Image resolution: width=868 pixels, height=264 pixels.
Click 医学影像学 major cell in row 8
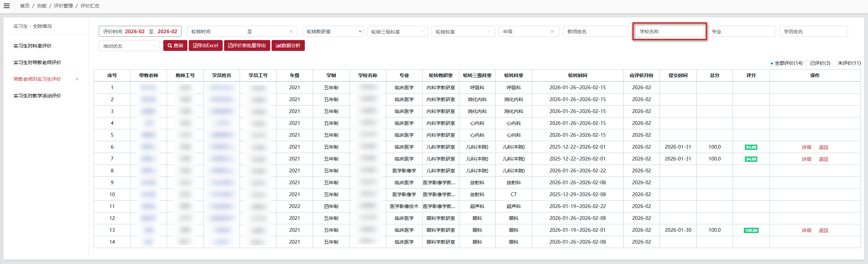point(404,171)
